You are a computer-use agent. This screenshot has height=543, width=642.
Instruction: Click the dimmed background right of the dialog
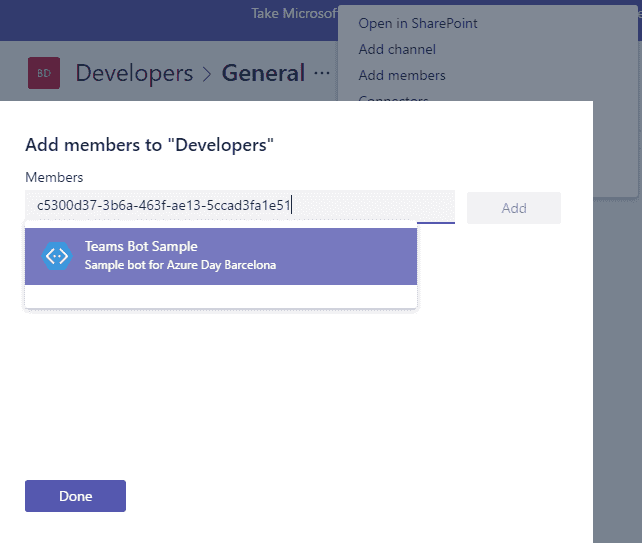coord(617,369)
